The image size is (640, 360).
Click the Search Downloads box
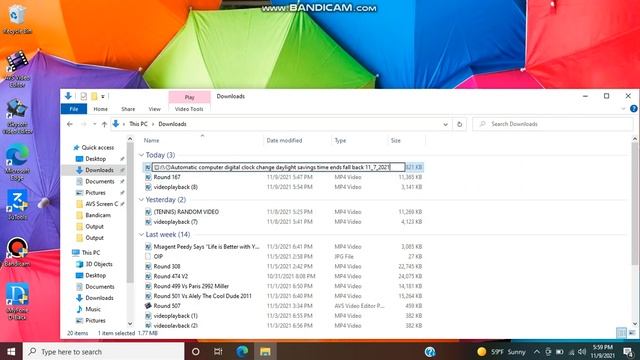click(x=553, y=124)
